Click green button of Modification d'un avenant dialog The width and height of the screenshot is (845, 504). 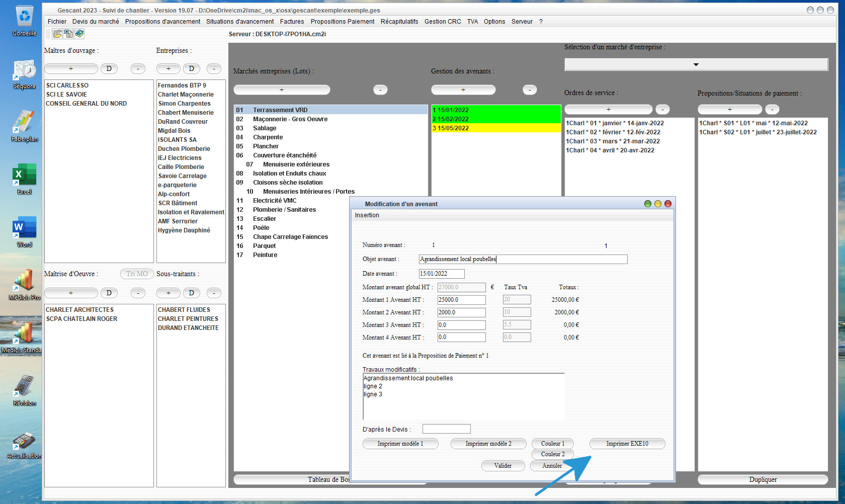(648, 204)
